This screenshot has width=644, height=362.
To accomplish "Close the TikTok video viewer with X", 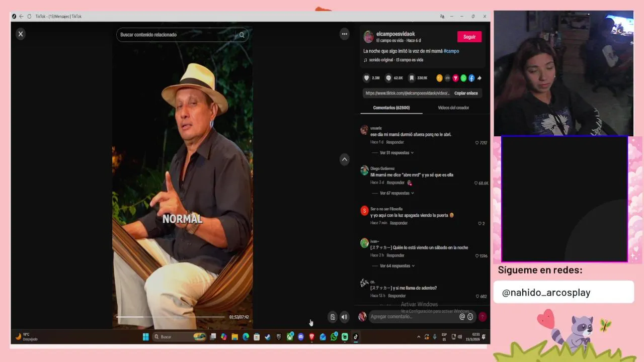I will [x=20, y=34].
